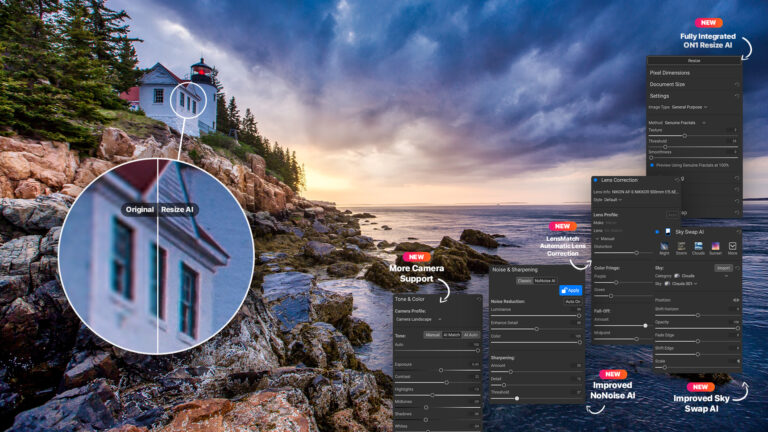Adjust the Texture slider in Resize
This screenshot has height=432, width=768.
point(685,136)
